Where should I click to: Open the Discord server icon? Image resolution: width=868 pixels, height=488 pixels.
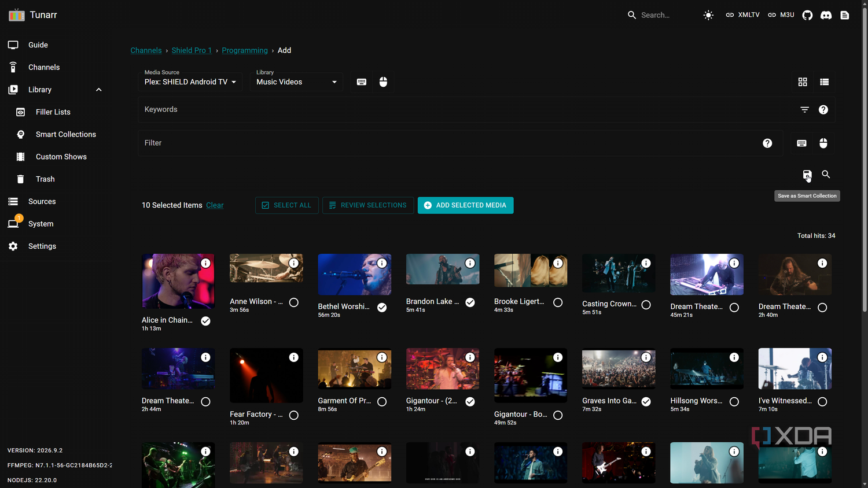pyautogui.click(x=826, y=15)
